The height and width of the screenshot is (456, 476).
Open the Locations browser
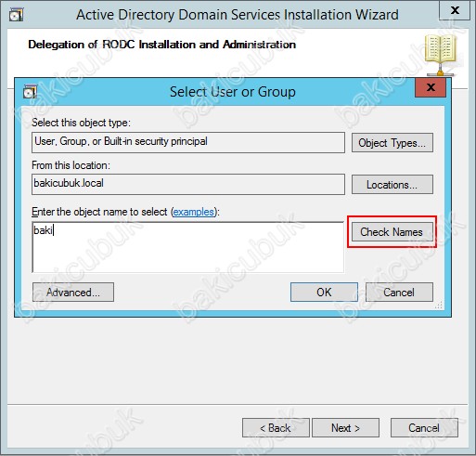[x=392, y=185]
